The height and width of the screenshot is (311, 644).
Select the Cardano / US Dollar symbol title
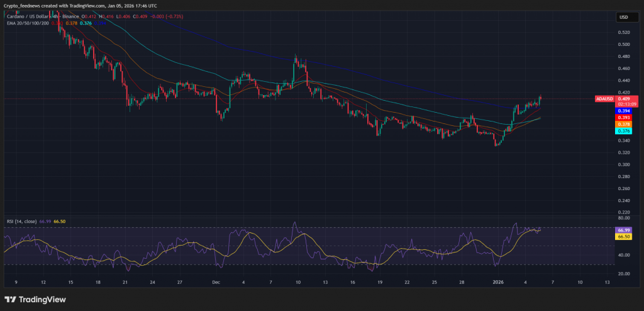(x=28, y=16)
